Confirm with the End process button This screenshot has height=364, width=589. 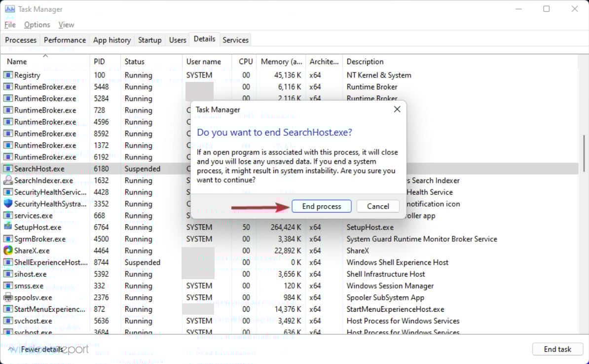click(321, 206)
